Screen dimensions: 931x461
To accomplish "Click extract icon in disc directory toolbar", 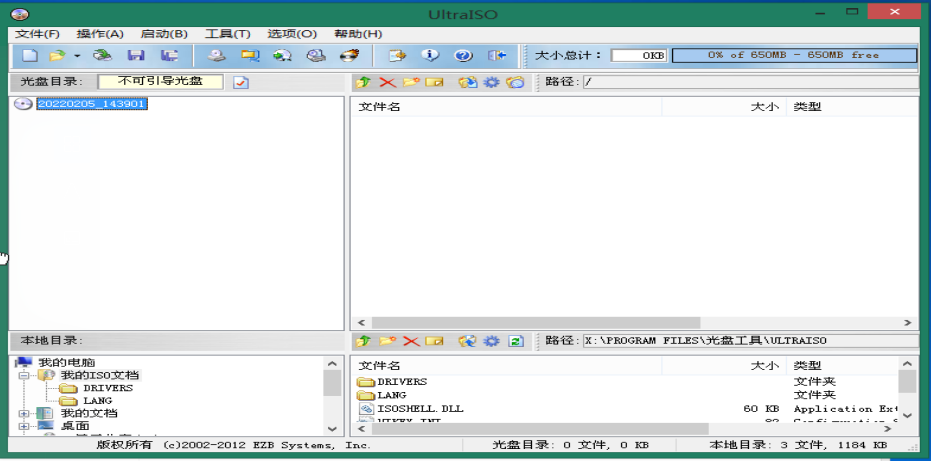I will pos(468,82).
